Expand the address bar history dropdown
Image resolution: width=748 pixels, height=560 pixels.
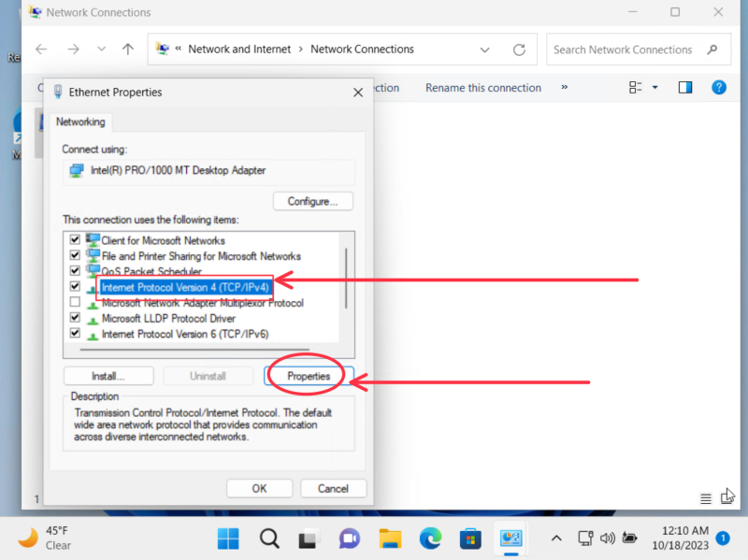(484, 50)
